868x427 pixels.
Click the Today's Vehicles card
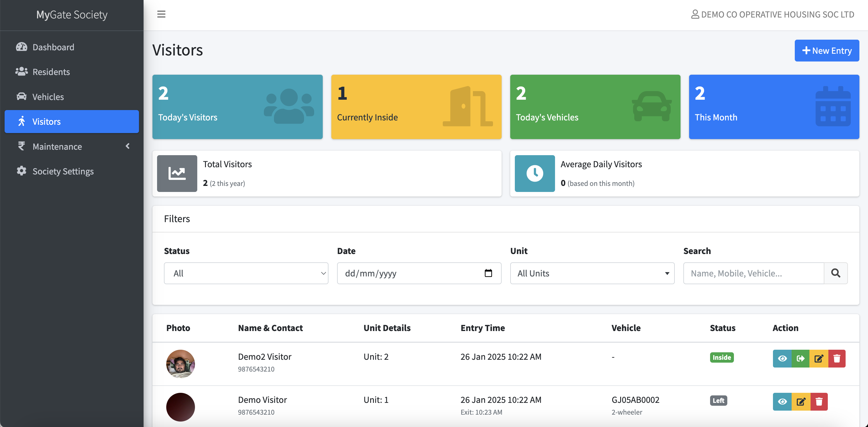point(595,107)
